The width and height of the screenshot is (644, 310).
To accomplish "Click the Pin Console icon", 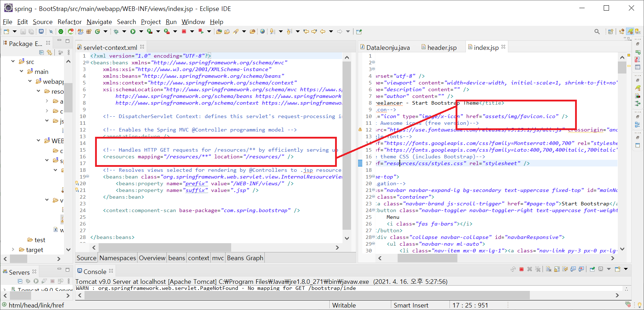I will [592, 269].
